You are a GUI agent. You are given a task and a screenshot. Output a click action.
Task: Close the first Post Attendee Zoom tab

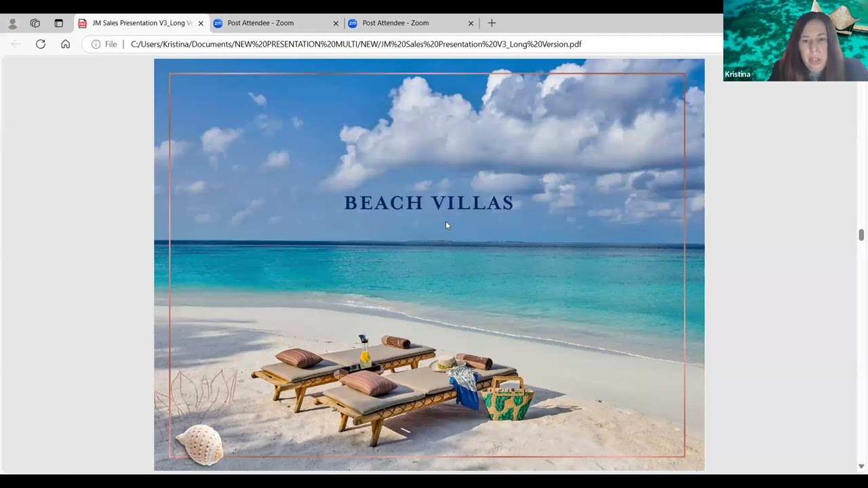[x=336, y=23]
